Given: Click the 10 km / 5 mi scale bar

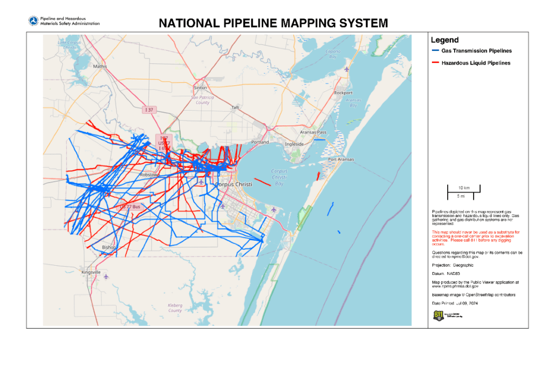Looking at the screenshot, I should point(464,192).
